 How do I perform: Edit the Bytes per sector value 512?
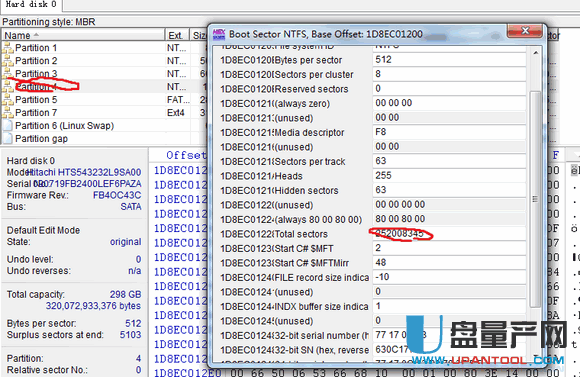coord(449,60)
